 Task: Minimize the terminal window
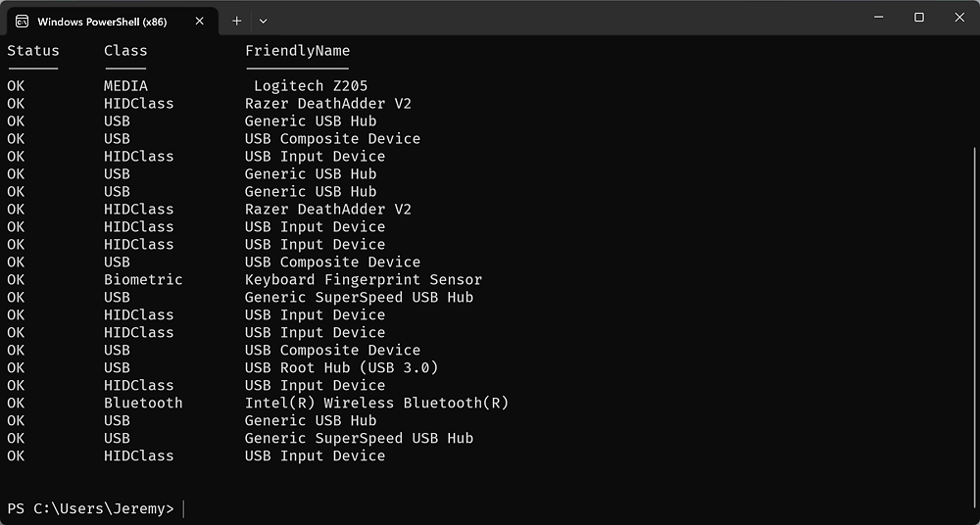pyautogui.click(x=878, y=18)
